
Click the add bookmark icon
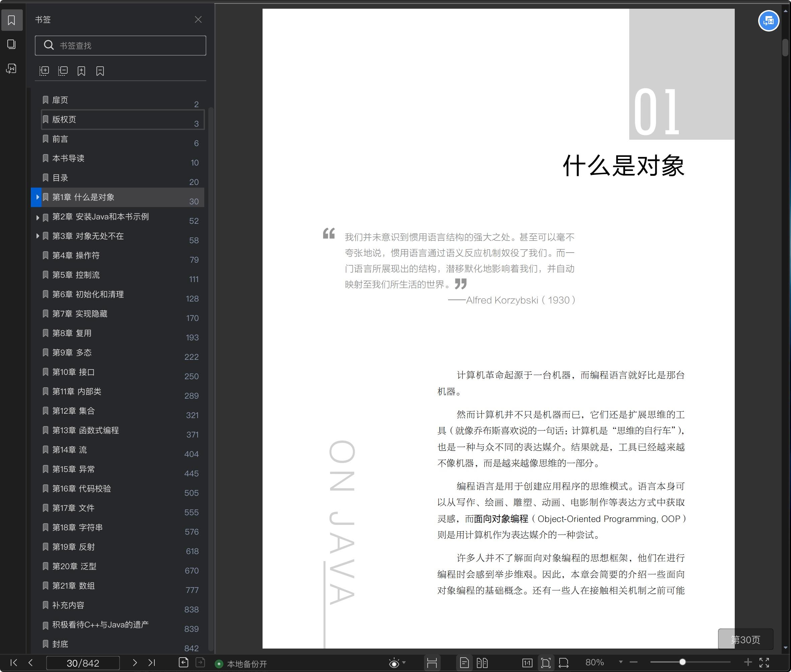(81, 71)
